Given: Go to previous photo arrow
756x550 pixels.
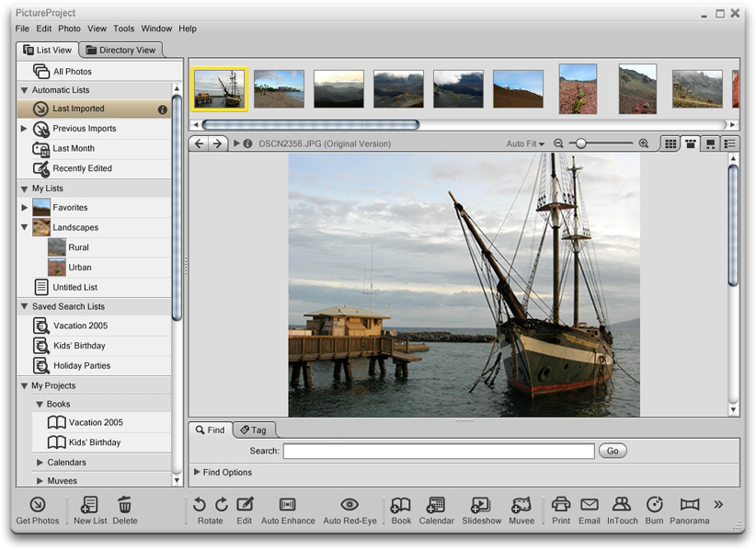Looking at the screenshot, I should pyautogui.click(x=200, y=143).
